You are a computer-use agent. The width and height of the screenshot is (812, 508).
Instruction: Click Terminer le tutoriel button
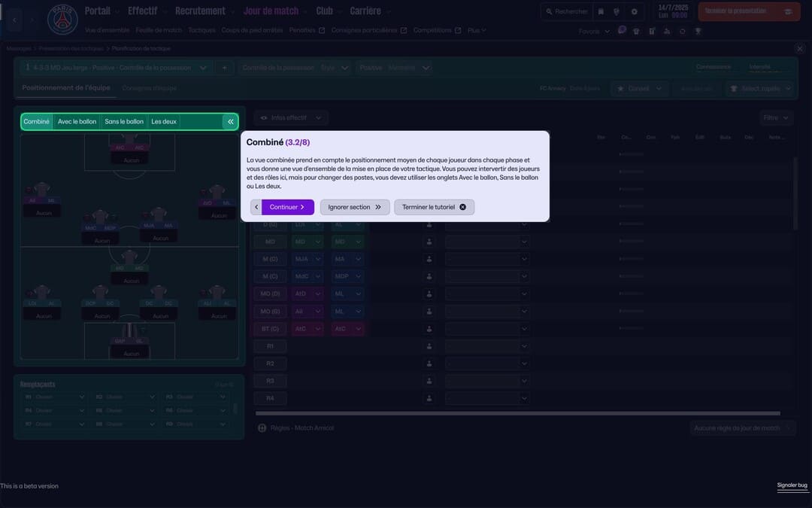click(x=434, y=207)
